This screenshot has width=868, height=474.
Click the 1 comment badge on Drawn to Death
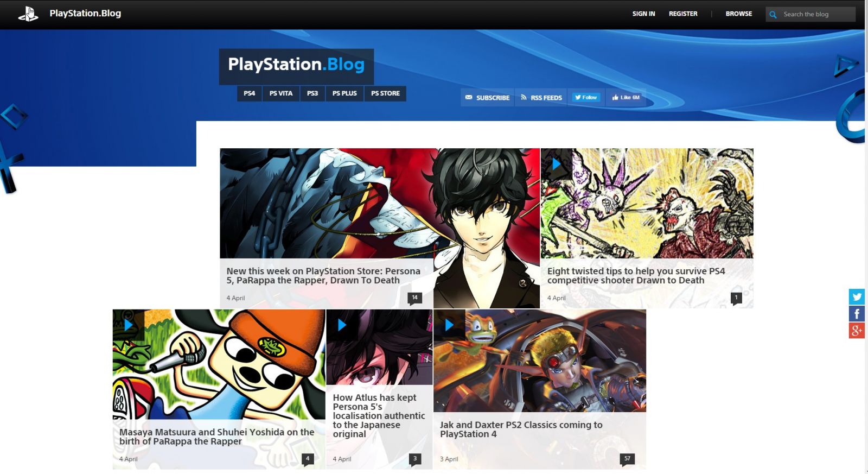tap(736, 298)
